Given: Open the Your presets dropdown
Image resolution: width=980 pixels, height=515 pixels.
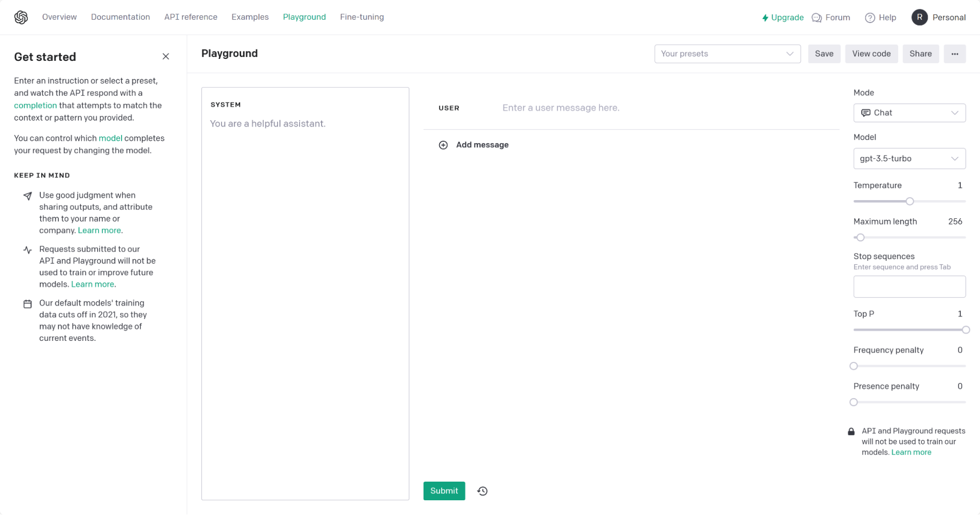Looking at the screenshot, I should tap(728, 54).
